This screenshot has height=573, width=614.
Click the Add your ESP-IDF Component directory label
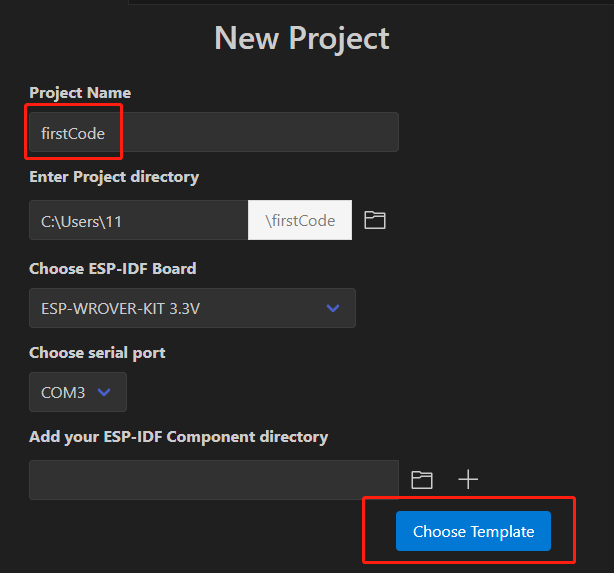[178, 437]
